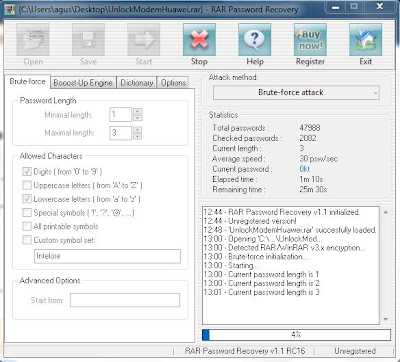Click the Total passwords value 47988
400x362 pixels.
pyautogui.click(x=310, y=128)
